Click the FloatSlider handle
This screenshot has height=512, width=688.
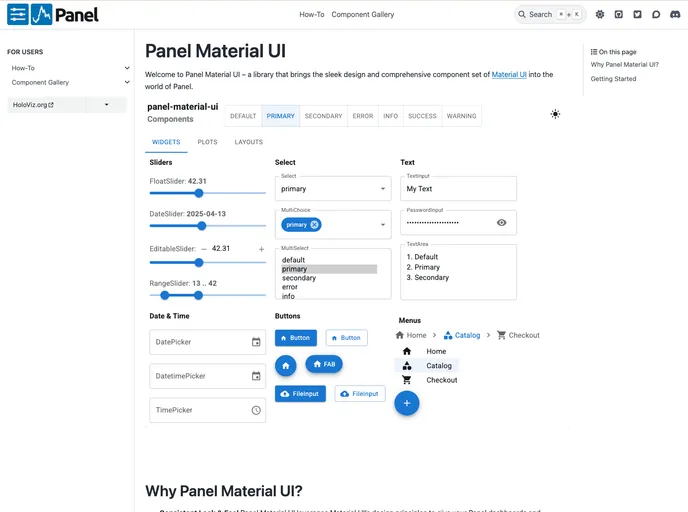pyautogui.click(x=199, y=193)
